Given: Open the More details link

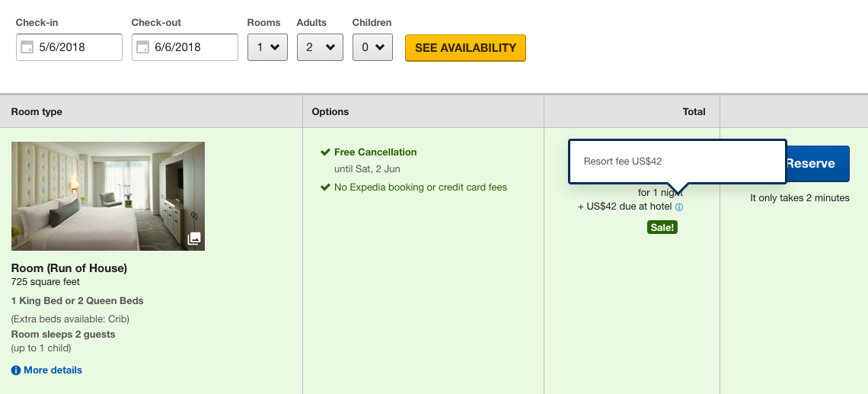Looking at the screenshot, I should tap(53, 370).
